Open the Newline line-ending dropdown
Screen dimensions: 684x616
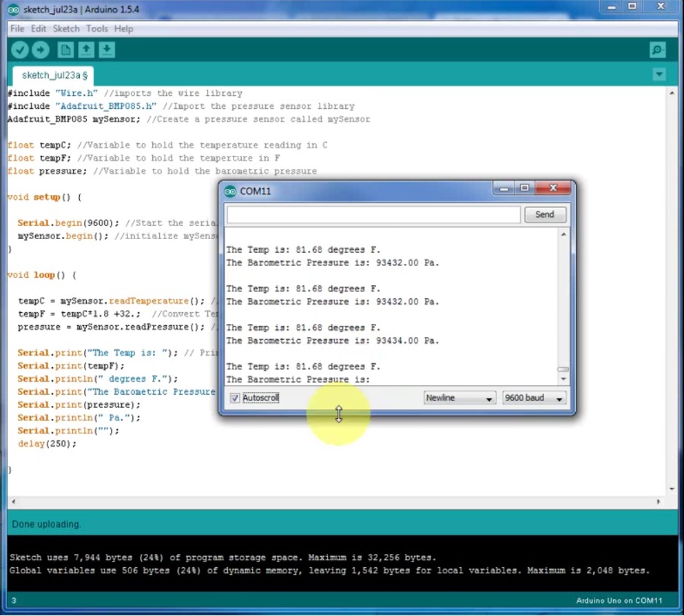click(x=459, y=398)
